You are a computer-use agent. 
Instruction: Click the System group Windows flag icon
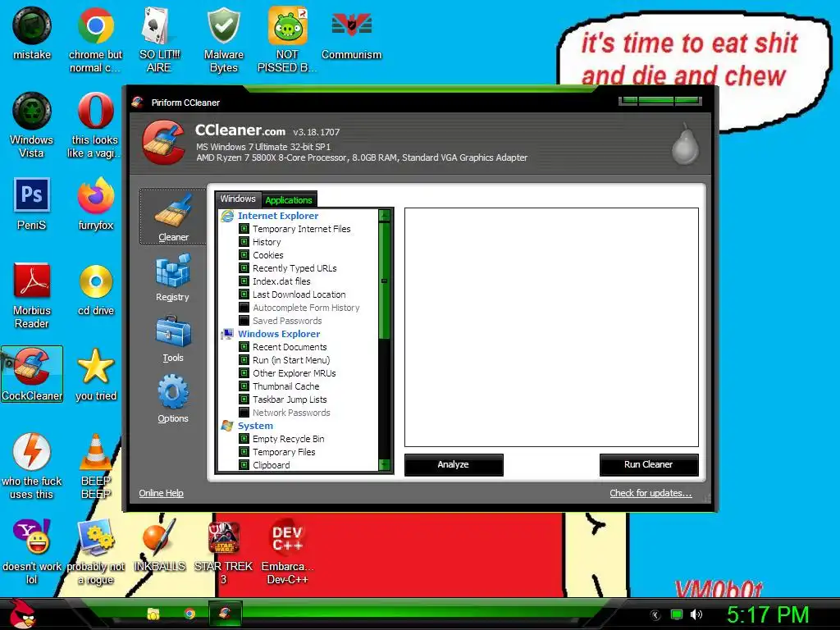click(x=228, y=426)
